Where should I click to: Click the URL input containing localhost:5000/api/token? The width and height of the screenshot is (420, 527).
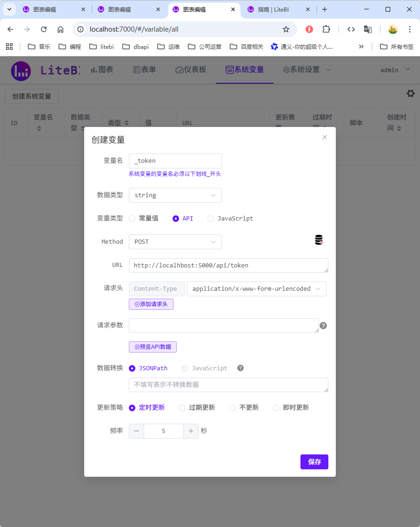click(228, 265)
